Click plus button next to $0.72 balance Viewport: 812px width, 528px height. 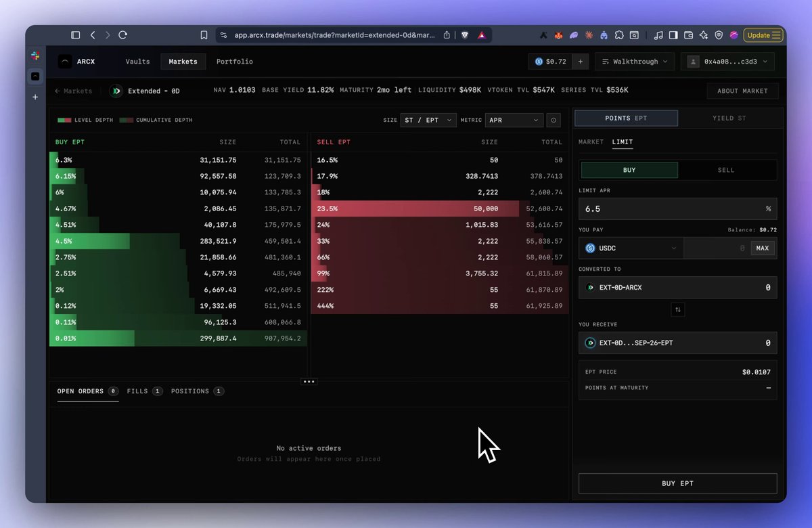click(x=580, y=62)
